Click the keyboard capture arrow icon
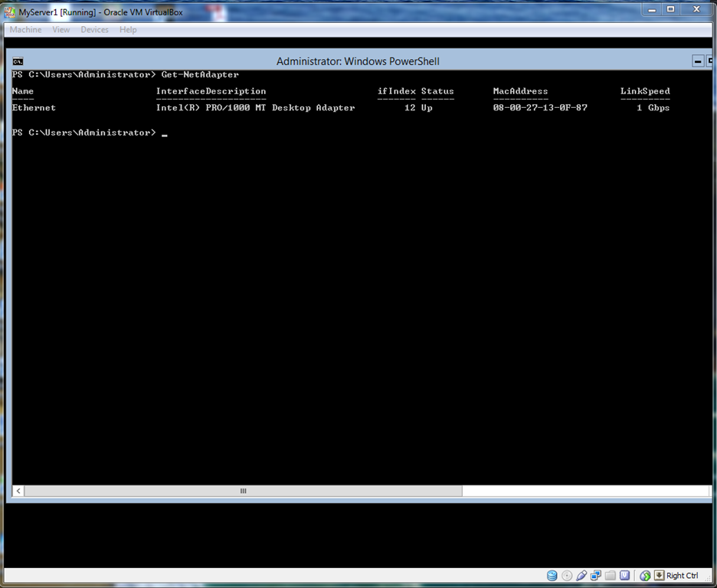 tap(659, 575)
